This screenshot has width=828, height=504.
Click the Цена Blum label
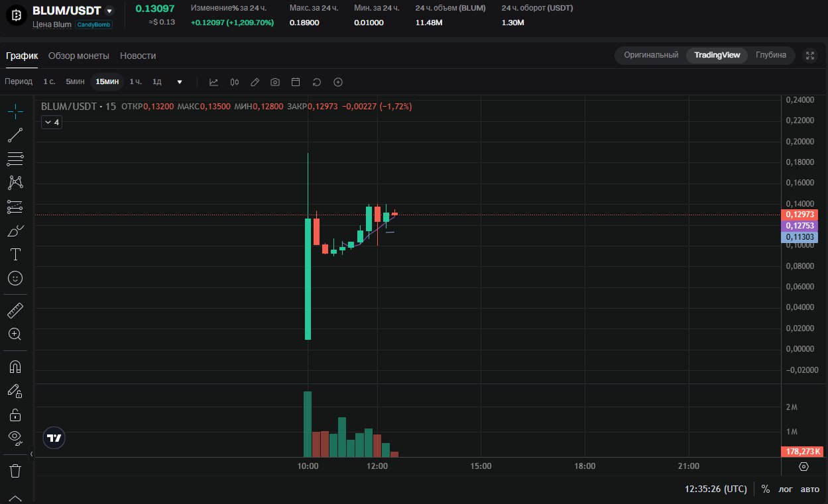coord(52,25)
